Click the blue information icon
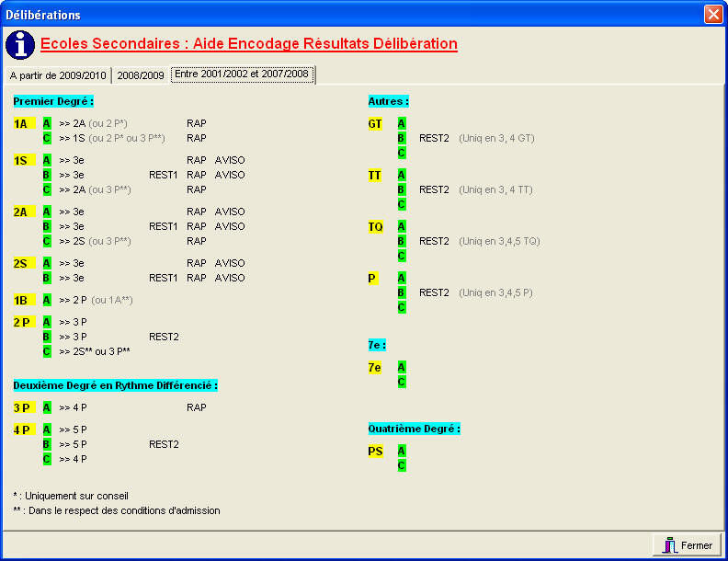The image size is (728, 561). 20,45
